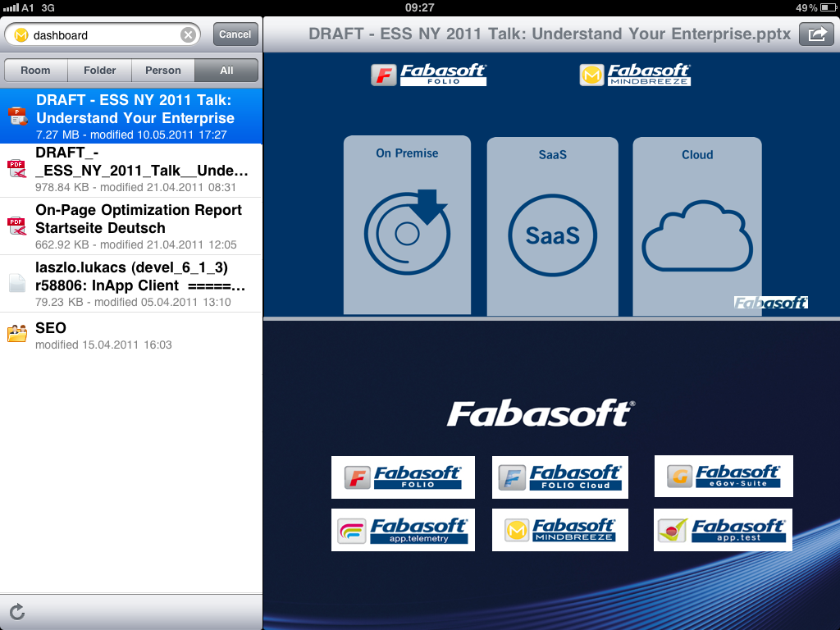Select the PowerPoint icon of the DRAFT result

pos(18,116)
